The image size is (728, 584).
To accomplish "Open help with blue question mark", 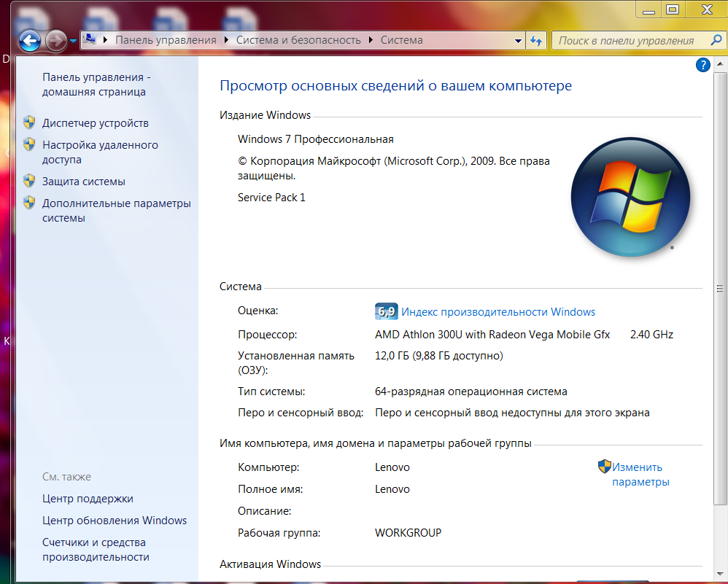I will coord(703,65).
